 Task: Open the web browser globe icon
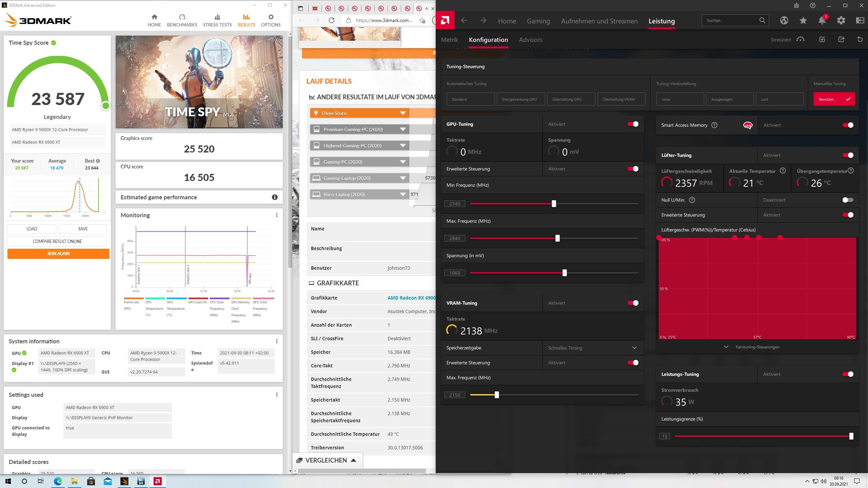click(x=784, y=20)
